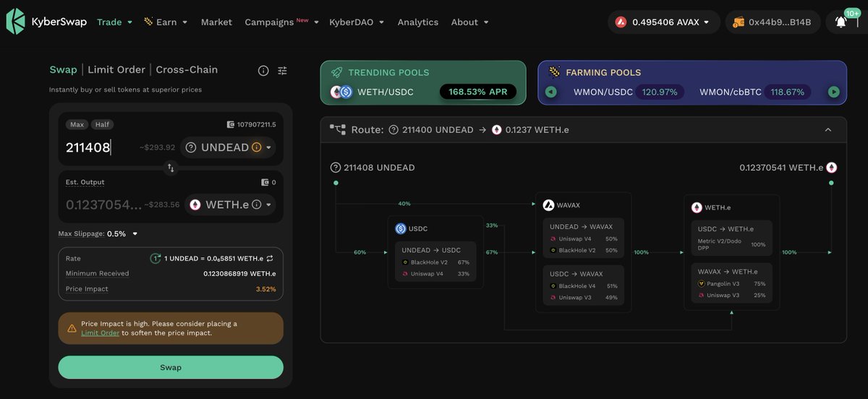The image size is (868, 399).
Task: Click the unknown token icon by 211408 UNDEAD
Action: (336, 168)
